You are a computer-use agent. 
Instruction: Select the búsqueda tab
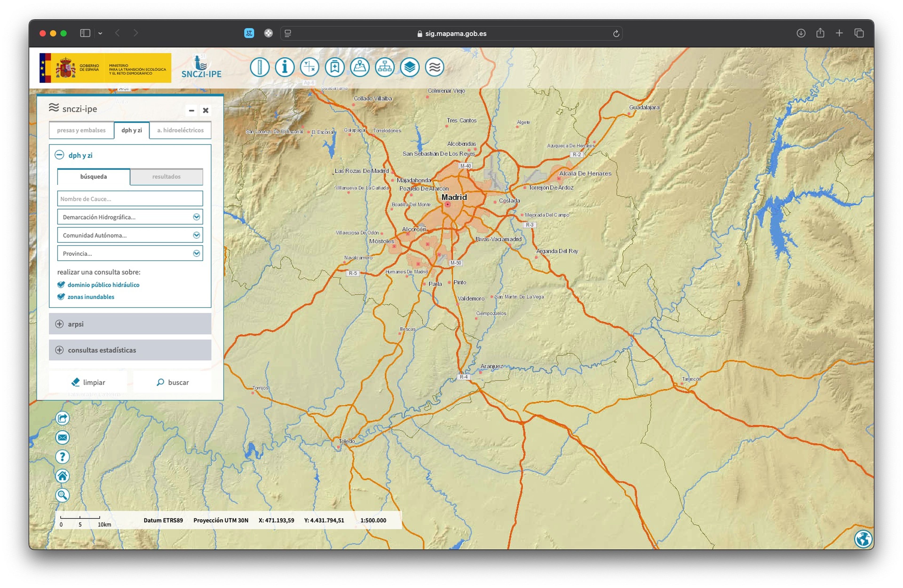pos(94,177)
